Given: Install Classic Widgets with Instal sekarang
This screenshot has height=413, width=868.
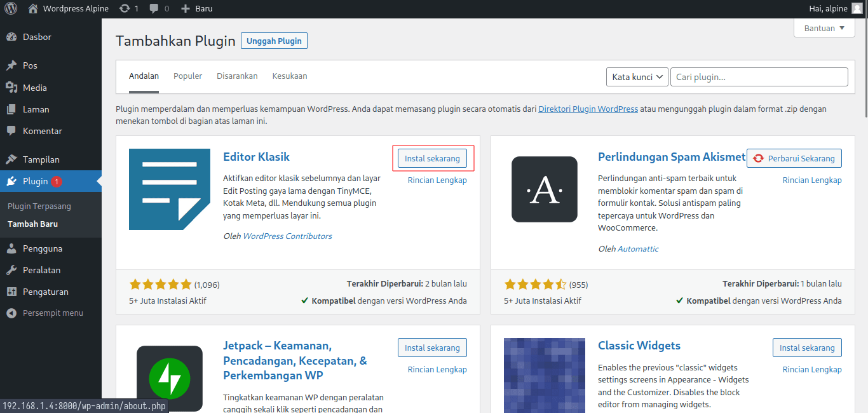Looking at the screenshot, I should (807, 348).
